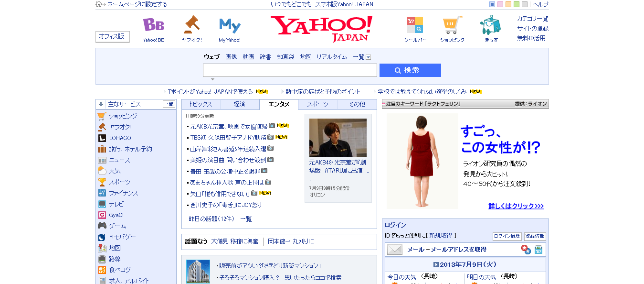Click the 詳しくはクリック>>> ad link
644x284 pixels.
[x=516, y=207]
